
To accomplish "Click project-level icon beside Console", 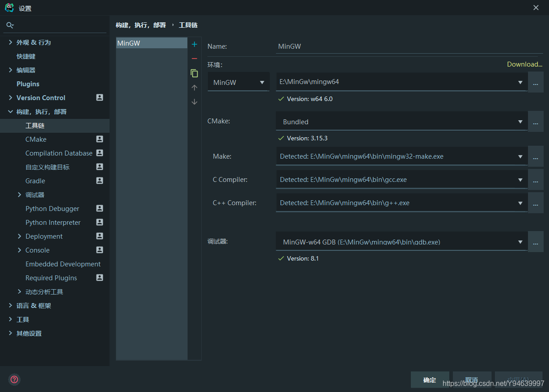I will tap(100, 250).
